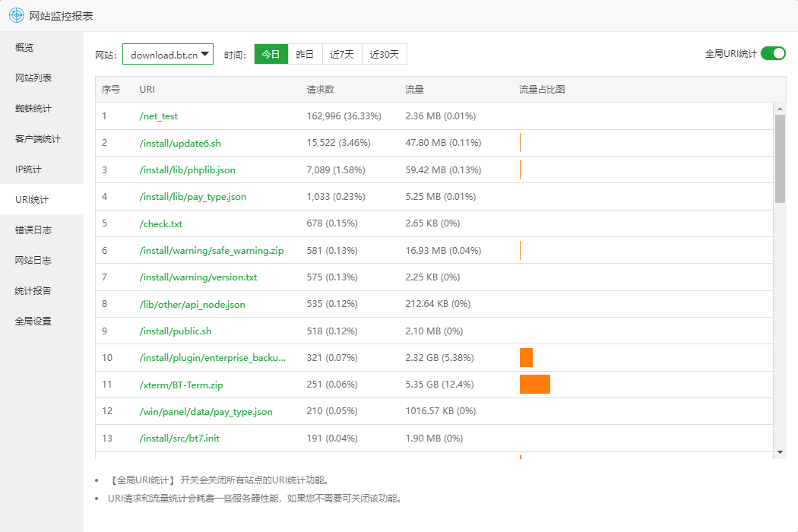Open 客户端统计 in the sidebar
798x532 pixels.
click(42, 138)
